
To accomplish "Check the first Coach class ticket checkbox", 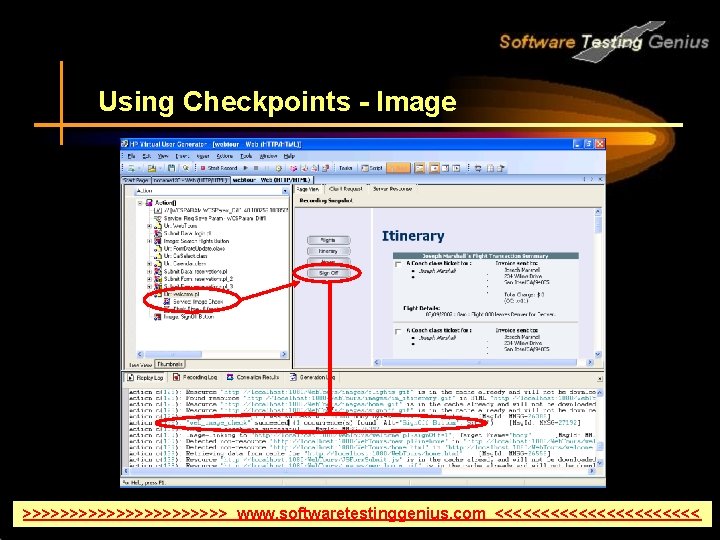I will pos(398,265).
